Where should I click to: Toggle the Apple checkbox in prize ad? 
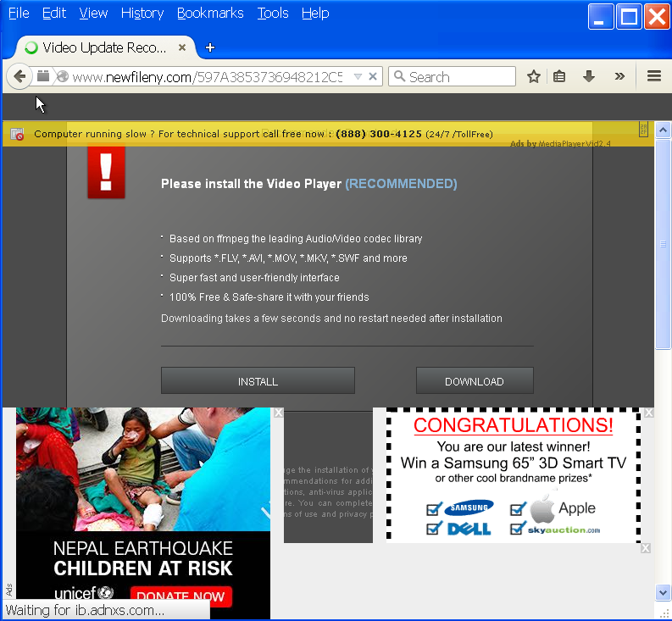click(519, 508)
